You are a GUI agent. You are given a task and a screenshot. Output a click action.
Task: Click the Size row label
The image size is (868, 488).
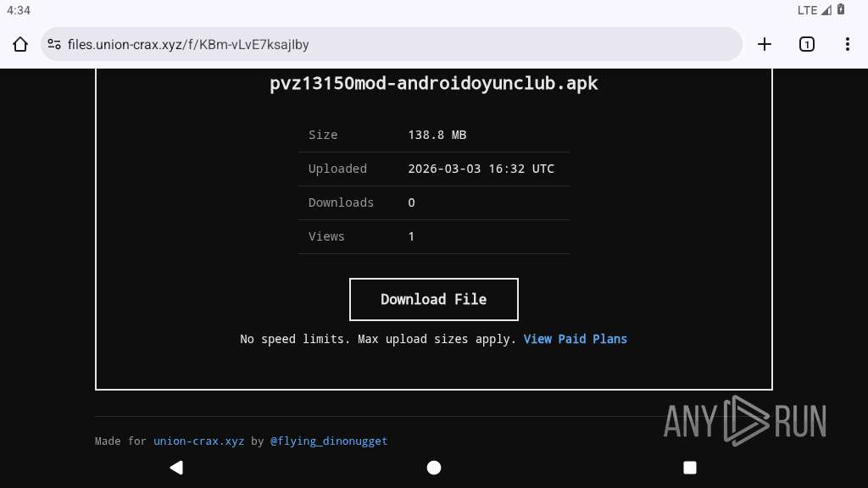323,135
